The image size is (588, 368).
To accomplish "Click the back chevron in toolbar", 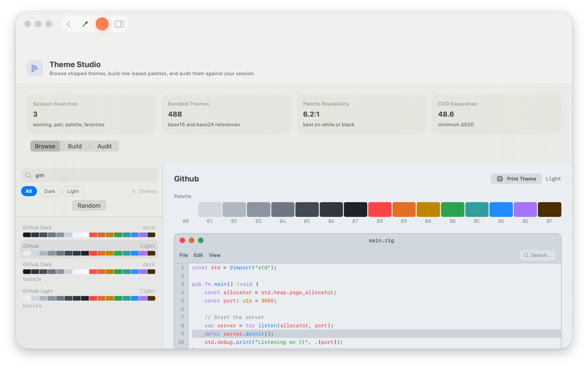I will (69, 24).
